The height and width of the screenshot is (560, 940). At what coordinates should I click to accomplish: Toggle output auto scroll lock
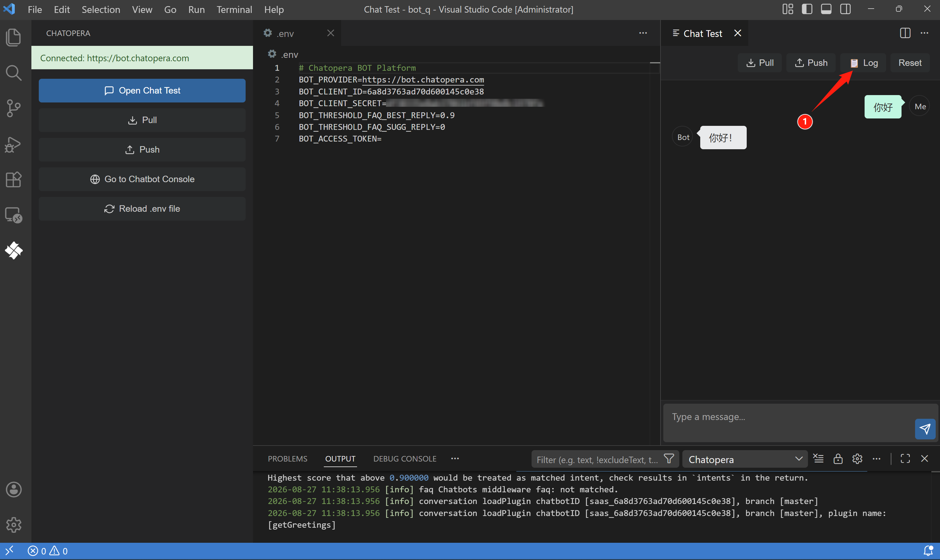838,458
